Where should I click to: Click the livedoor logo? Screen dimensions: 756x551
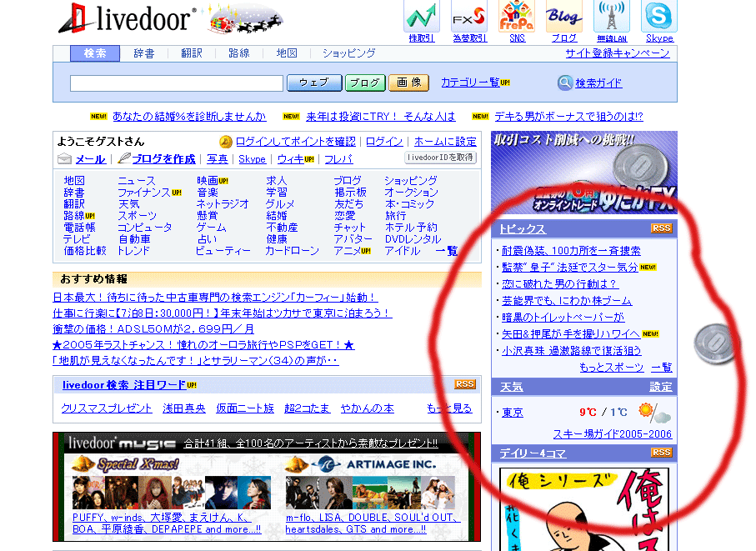pyautogui.click(x=128, y=19)
